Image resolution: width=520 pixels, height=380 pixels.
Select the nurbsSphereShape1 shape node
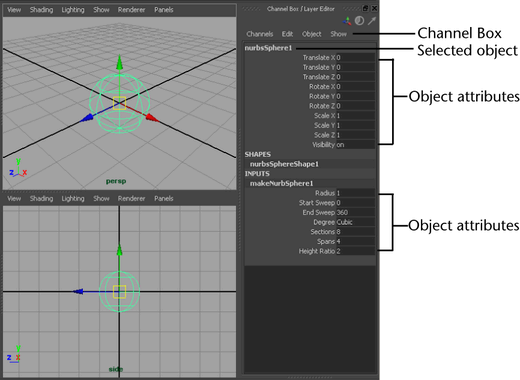point(284,164)
